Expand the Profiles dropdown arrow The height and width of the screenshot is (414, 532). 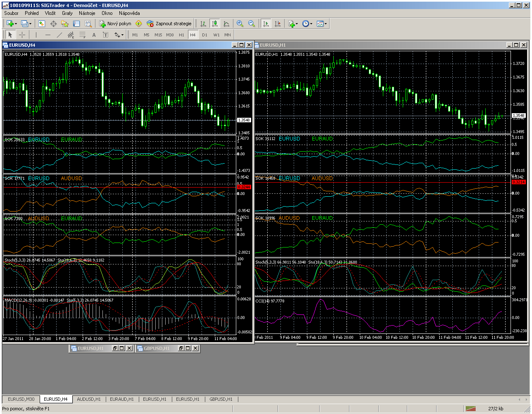30,24
